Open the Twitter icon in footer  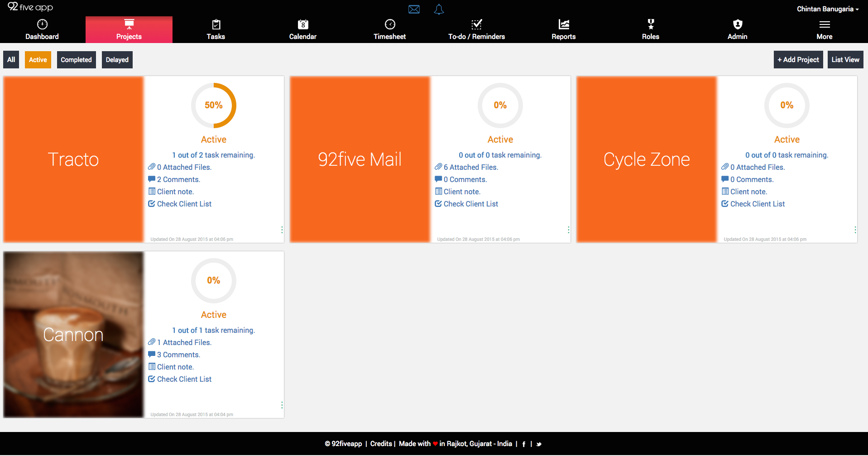point(539,444)
